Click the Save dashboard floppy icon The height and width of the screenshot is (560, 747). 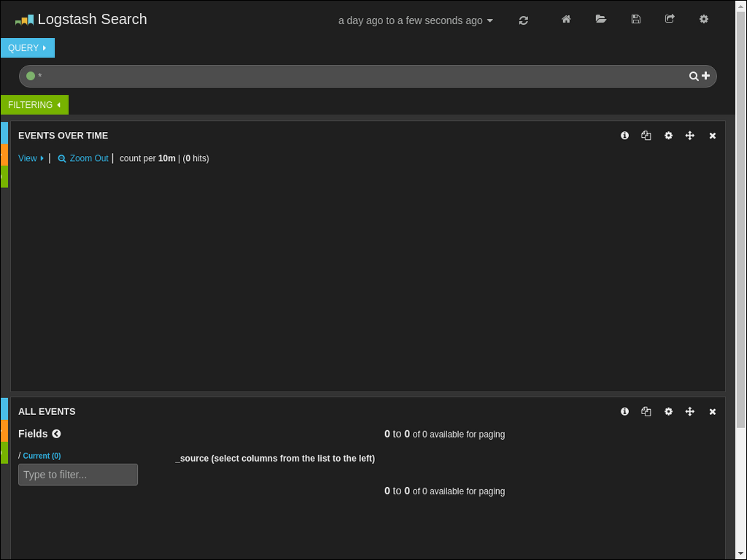coord(635,19)
